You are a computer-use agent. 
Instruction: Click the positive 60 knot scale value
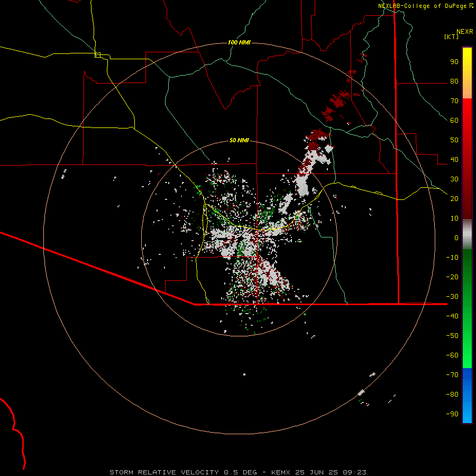coord(454,121)
